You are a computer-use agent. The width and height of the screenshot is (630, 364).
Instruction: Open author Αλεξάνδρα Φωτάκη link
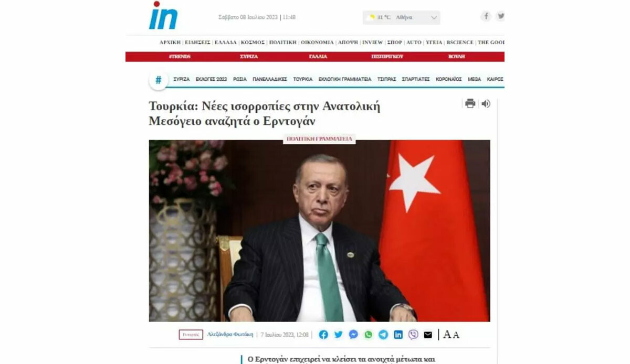click(x=230, y=334)
